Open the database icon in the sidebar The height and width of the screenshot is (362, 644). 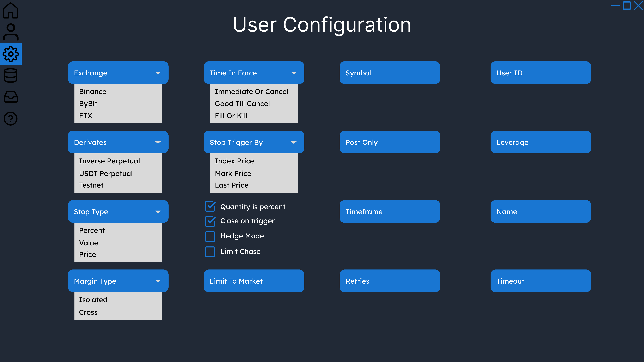pos(10,75)
